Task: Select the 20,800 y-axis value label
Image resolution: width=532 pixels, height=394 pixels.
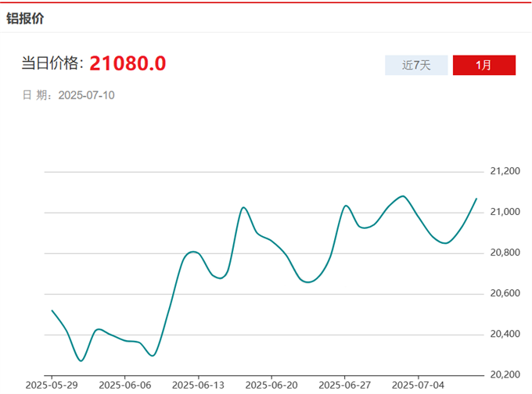Action: point(505,253)
